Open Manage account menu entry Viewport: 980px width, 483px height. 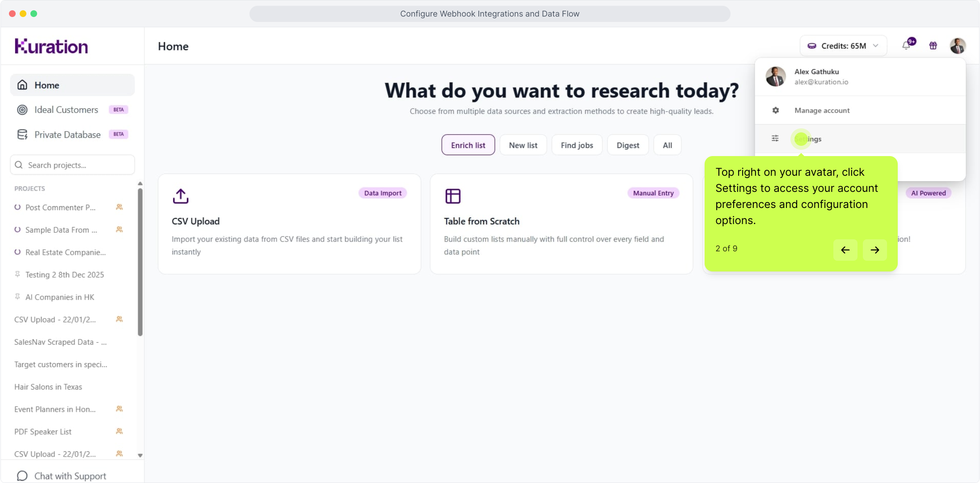(860, 110)
